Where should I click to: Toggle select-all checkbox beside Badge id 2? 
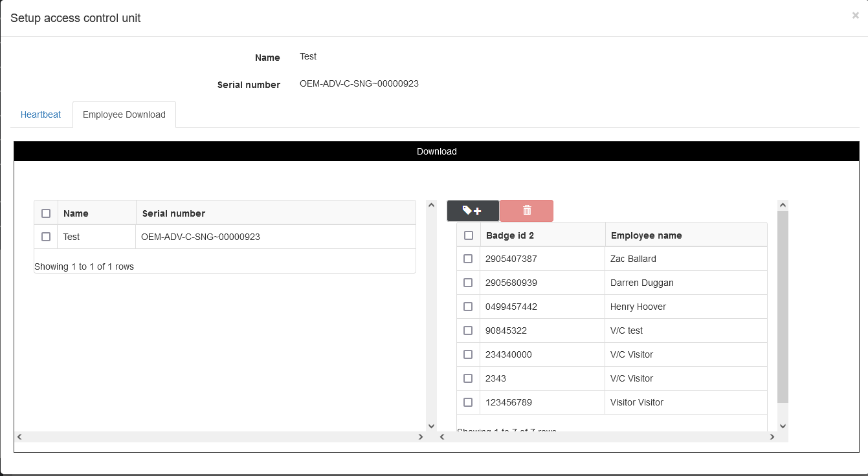(x=469, y=235)
